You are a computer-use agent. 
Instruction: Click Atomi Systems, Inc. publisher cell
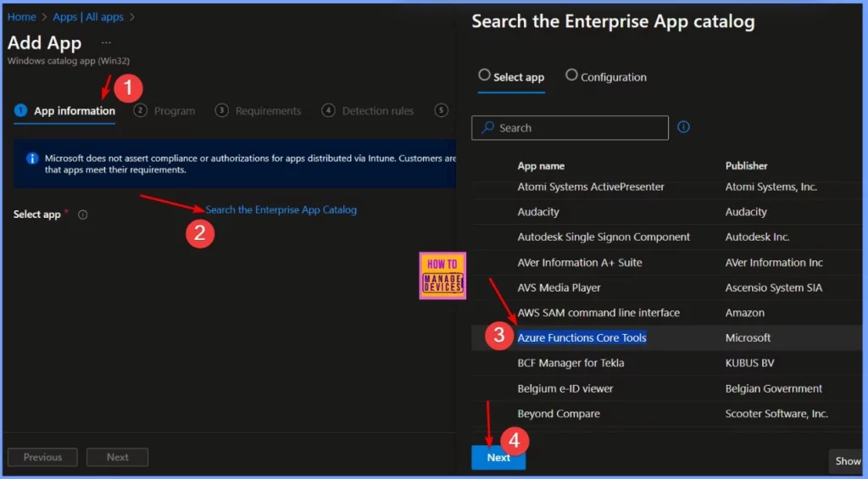(771, 187)
